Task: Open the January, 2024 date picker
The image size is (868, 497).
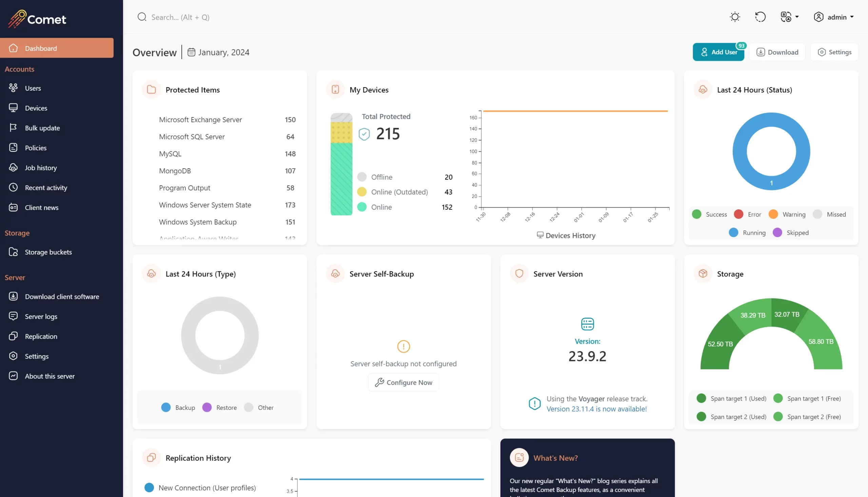Action: [x=223, y=52]
